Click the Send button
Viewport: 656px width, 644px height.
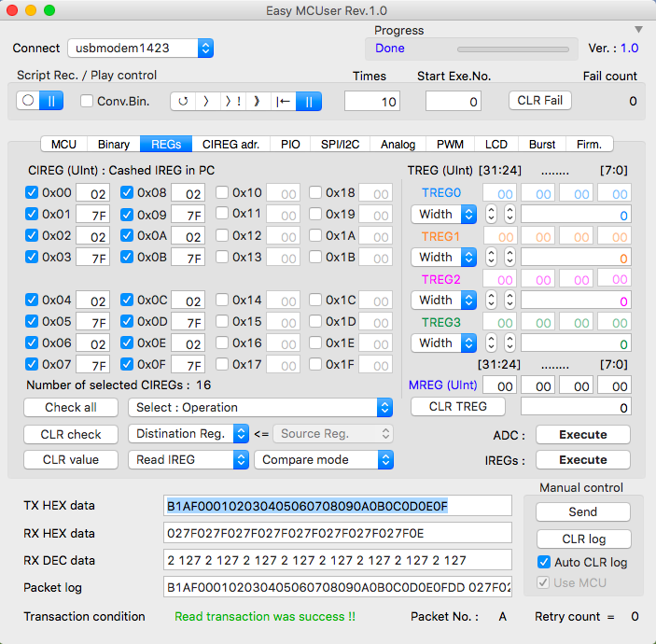(583, 511)
